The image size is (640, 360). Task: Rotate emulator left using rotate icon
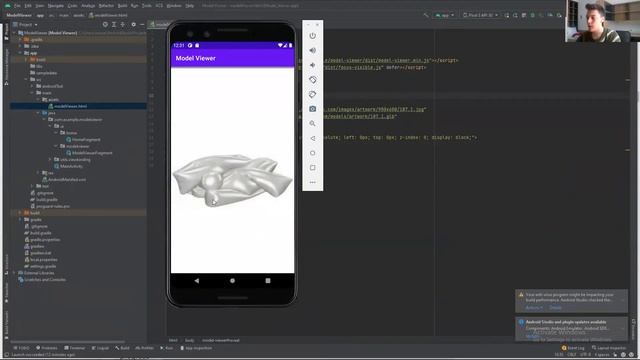[x=312, y=80]
